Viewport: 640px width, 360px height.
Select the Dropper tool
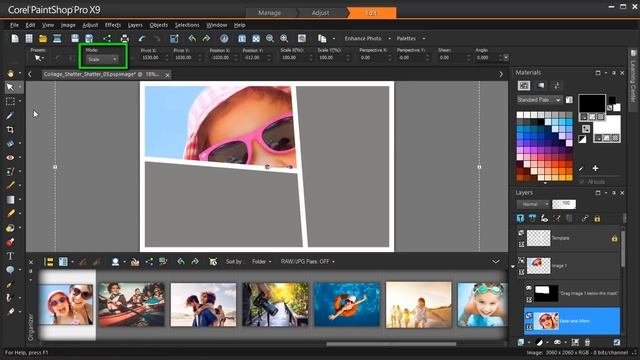coord(10,116)
